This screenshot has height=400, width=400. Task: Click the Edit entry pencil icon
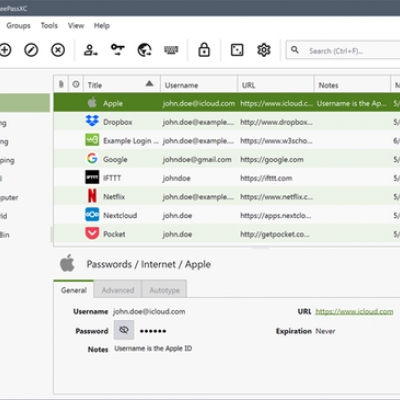(x=31, y=50)
